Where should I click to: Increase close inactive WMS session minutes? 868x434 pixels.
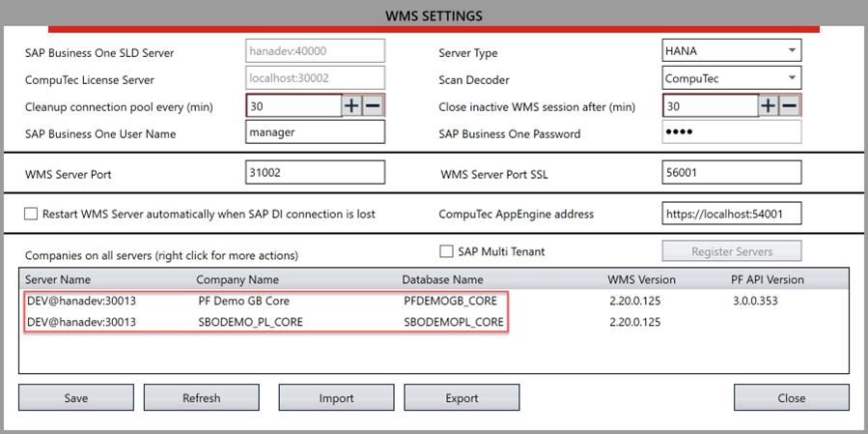pos(769,105)
